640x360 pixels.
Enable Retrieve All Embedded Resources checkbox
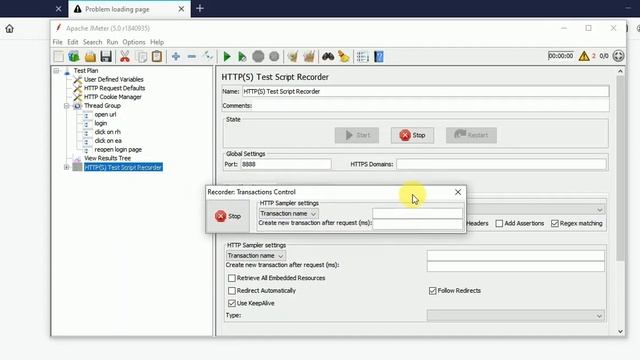[x=232, y=278]
